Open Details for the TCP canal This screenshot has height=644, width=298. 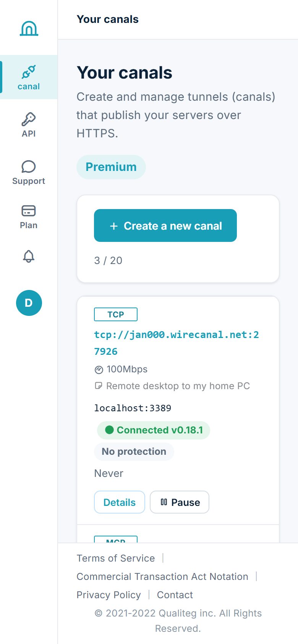[120, 502]
